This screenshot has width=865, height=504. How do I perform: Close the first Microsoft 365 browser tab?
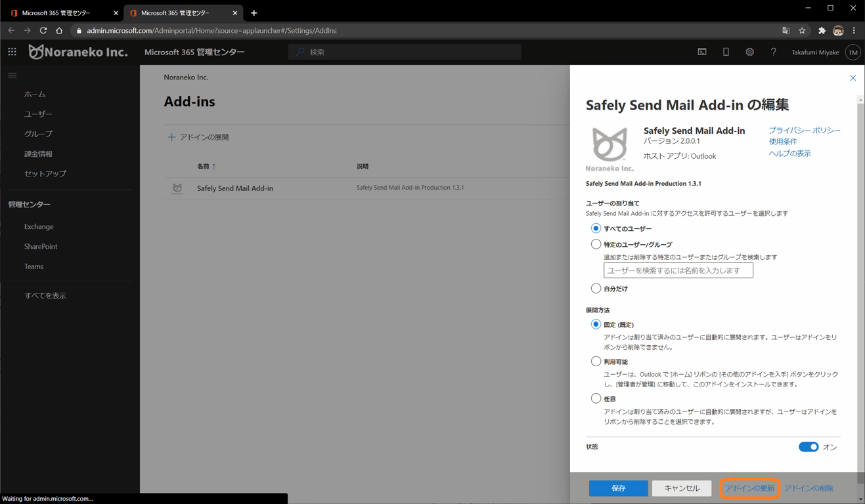pos(116,12)
